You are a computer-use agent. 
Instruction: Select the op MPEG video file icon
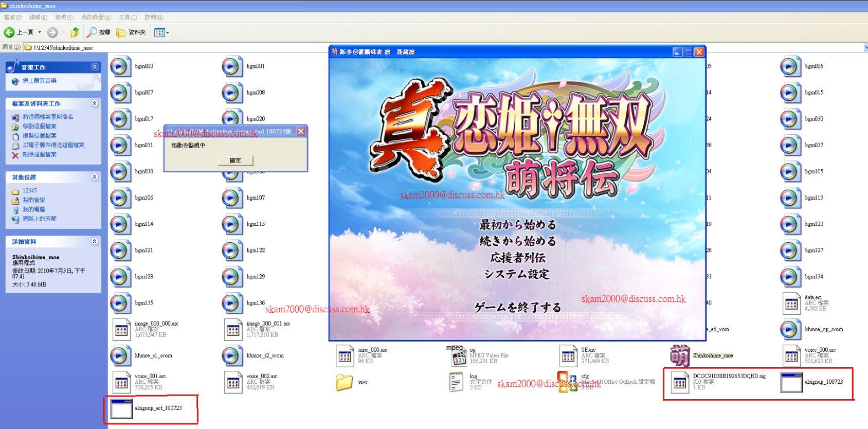[456, 355]
